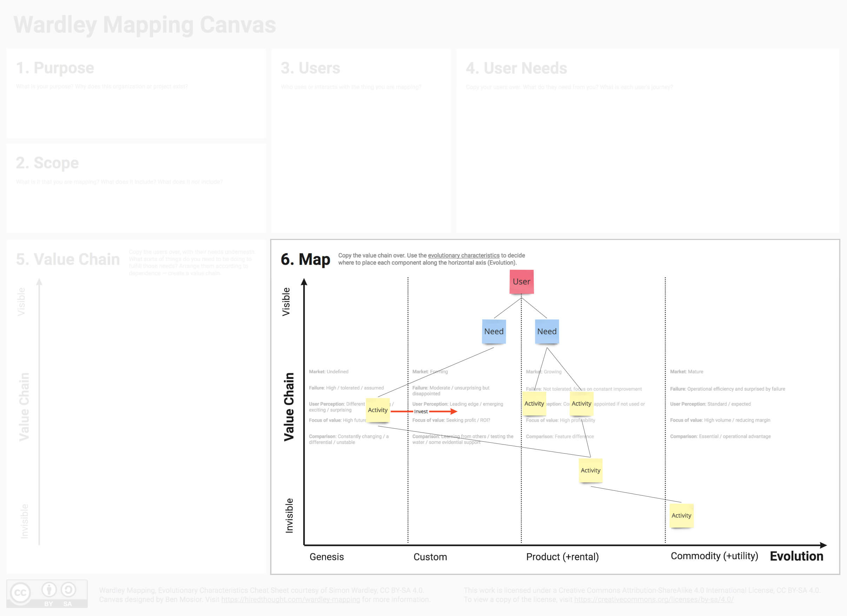Click the Creative Commons CC logo icon
Screen dimensions: 847x616
point(21,592)
